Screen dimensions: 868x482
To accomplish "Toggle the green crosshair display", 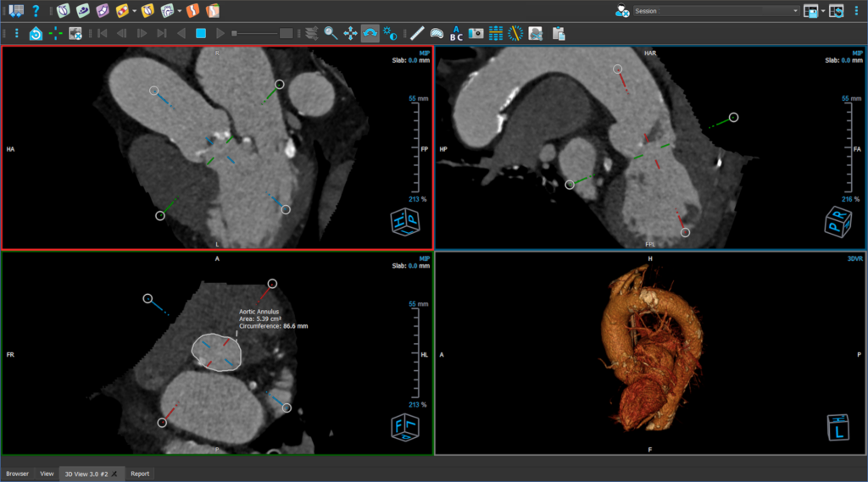I will pyautogui.click(x=55, y=33).
